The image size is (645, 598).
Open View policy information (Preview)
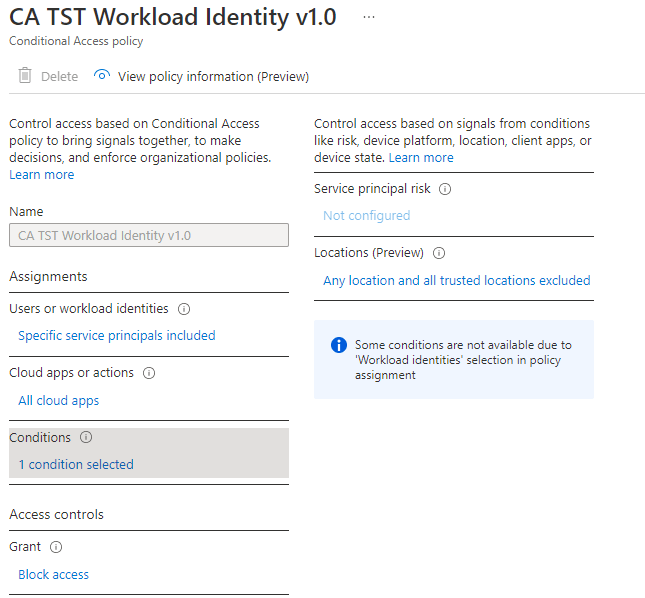click(213, 77)
